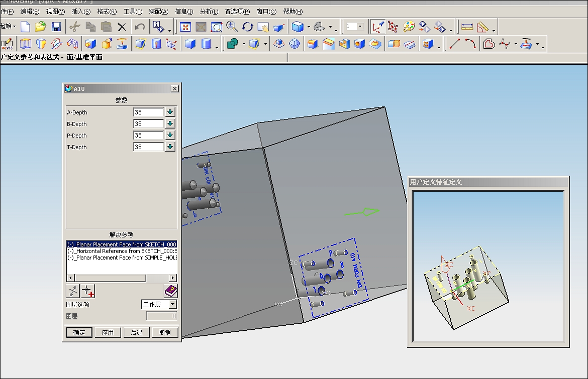Open the T-Depth value options arrow
The width and height of the screenshot is (588, 379).
[170, 147]
